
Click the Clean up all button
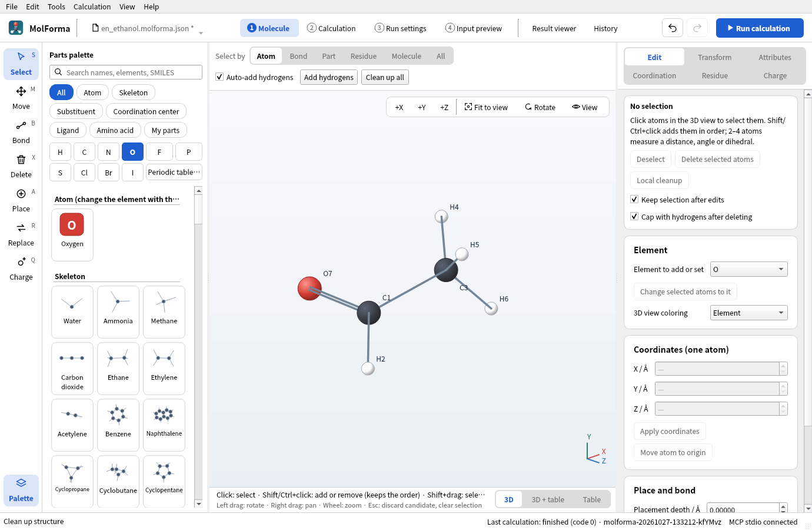click(x=385, y=77)
